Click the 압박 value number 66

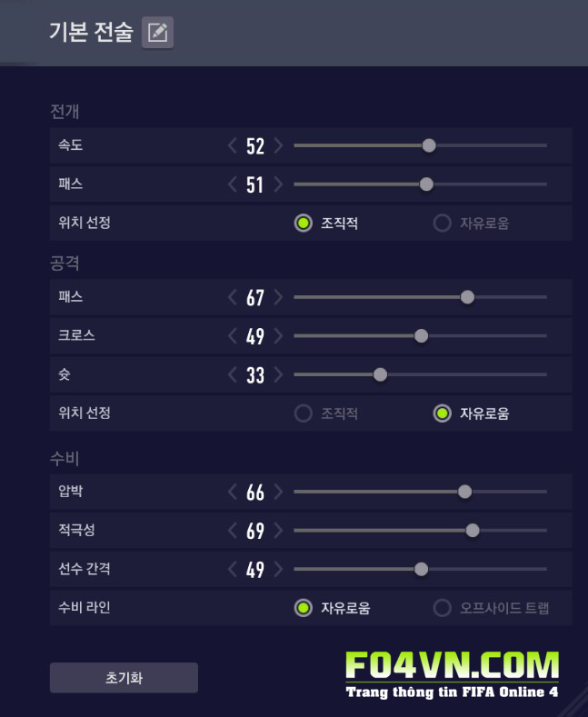255,493
